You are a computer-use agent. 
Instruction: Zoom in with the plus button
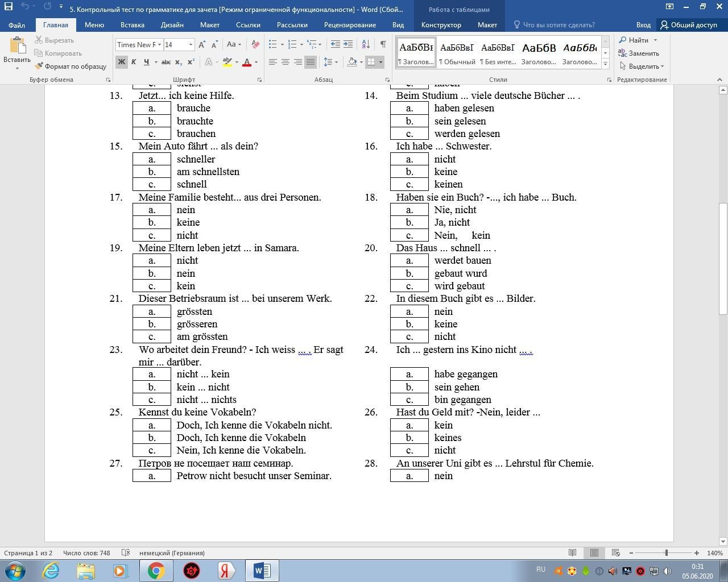[696, 553]
